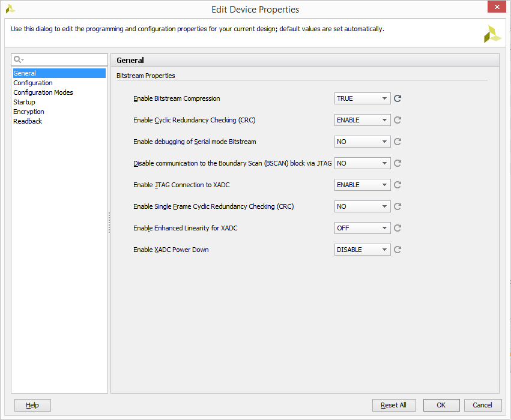Click the search magnifier icon
The image size is (511, 420).
pos(18,59)
